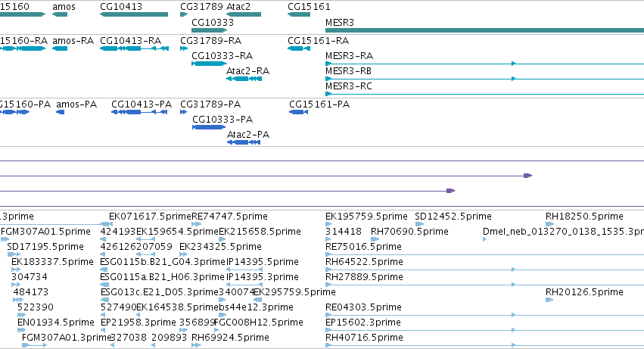The image size is (644, 349).
Task: Click the CG10413 gene label
Action: (121, 7)
